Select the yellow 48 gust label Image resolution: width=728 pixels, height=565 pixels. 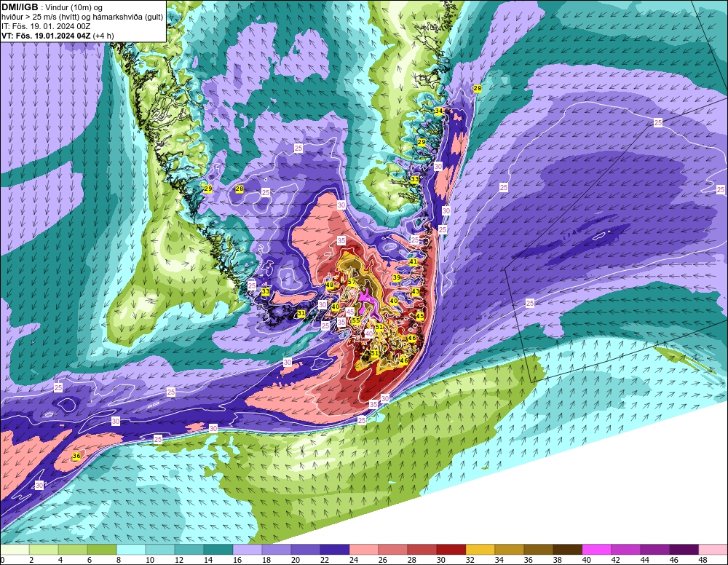(x=330, y=285)
